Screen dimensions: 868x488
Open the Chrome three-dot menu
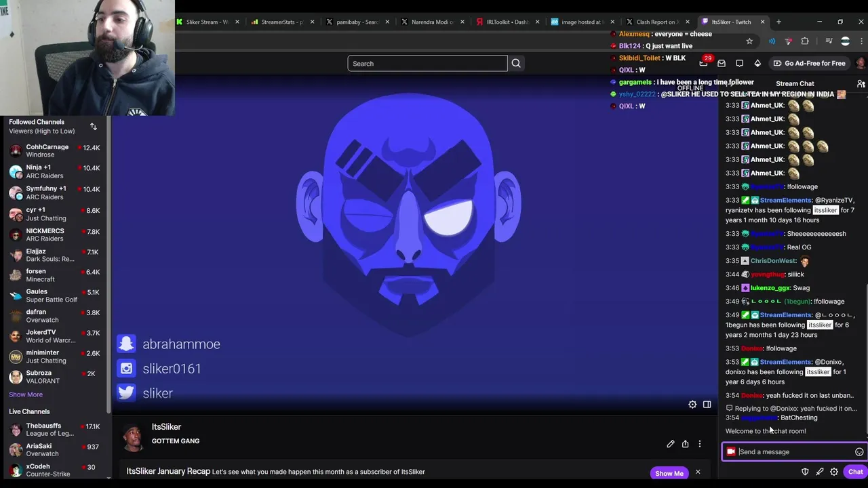point(862,41)
